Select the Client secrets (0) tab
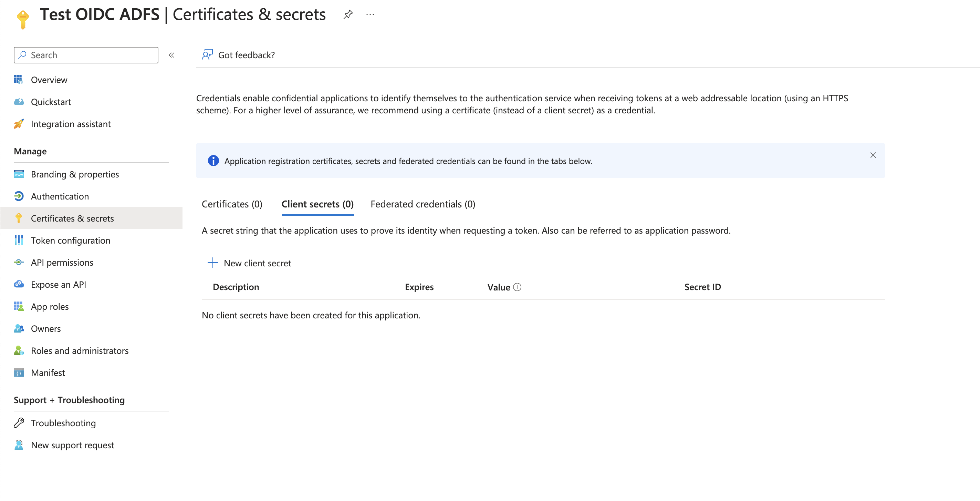Screen dimensions: 980x501 coord(317,204)
